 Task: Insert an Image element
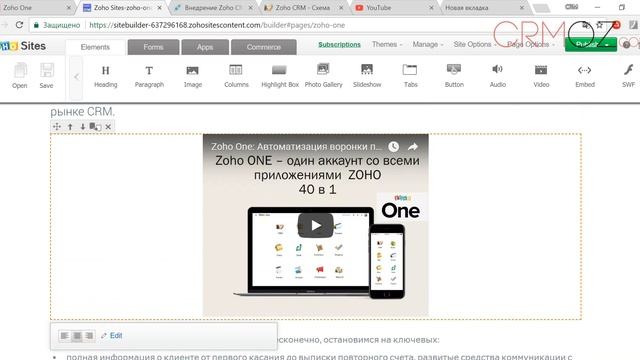point(193,76)
